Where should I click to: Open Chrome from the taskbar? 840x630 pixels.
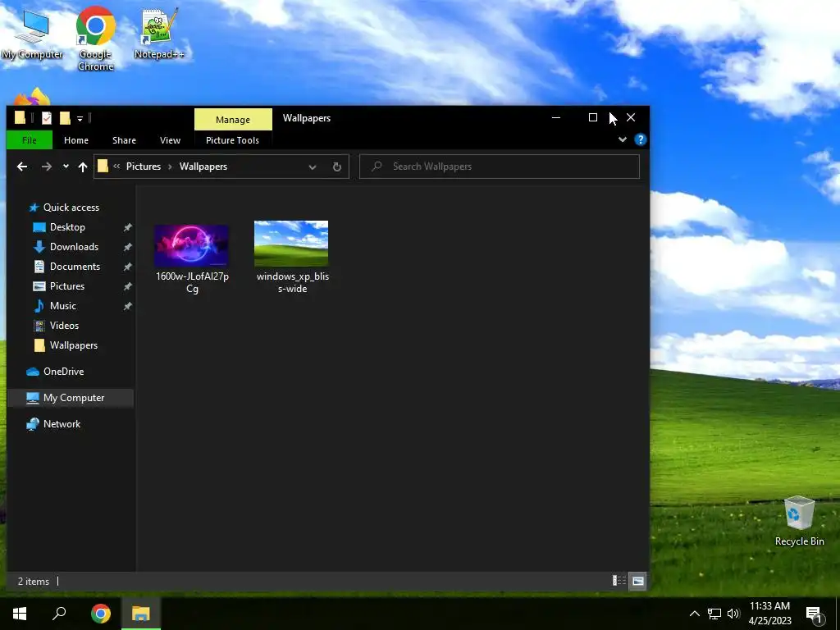pos(100,614)
